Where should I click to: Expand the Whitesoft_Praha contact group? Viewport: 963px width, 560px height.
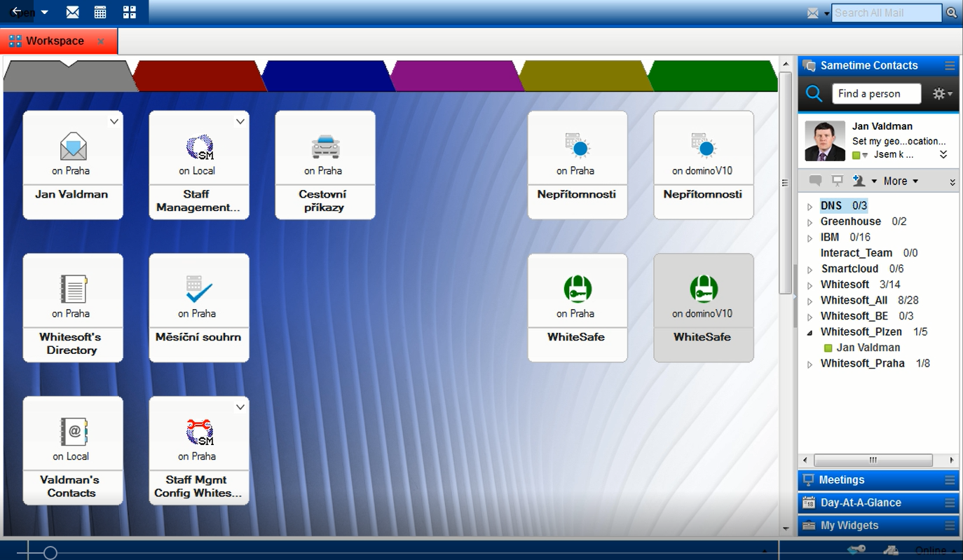point(810,364)
